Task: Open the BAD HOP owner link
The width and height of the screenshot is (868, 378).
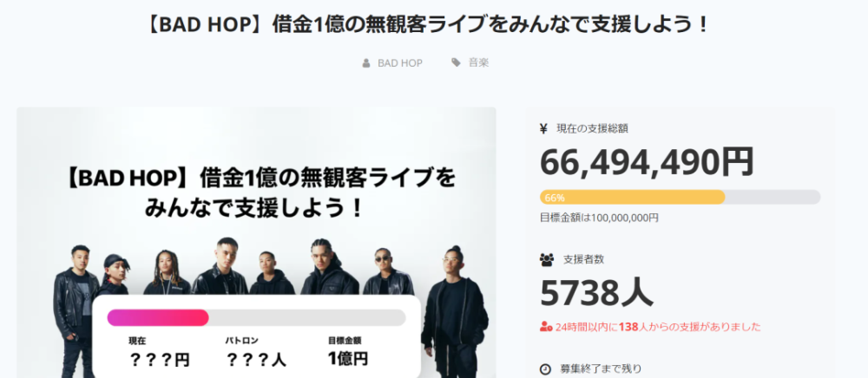Action: coord(399,63)
